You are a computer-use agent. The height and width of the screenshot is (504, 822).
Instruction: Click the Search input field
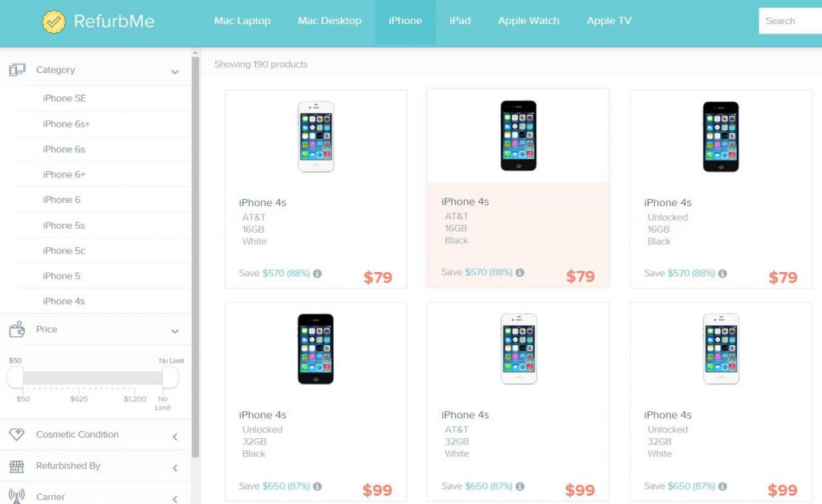coord(790,21)
